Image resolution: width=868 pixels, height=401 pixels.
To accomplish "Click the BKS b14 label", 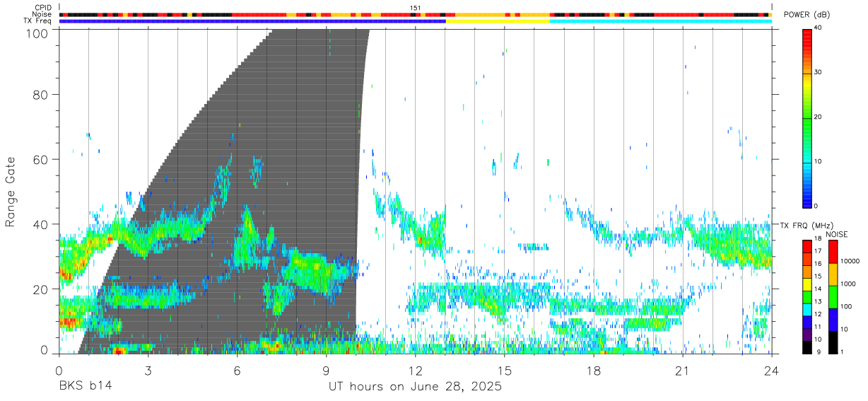I will tap(86, 387).
